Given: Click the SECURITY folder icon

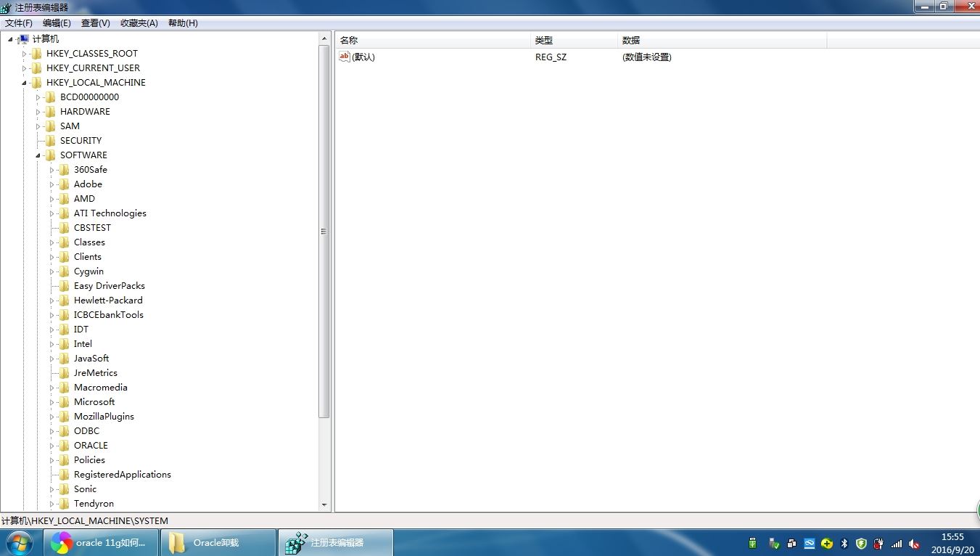Looking at the screenshot, I should pyautogui.click(x=50, y=141).
